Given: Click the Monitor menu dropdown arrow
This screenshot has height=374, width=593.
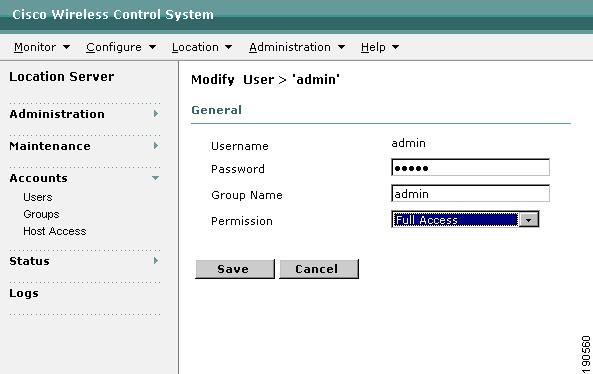Looking at the screenshot, I should pyautogui.click(x=66, y=47).
